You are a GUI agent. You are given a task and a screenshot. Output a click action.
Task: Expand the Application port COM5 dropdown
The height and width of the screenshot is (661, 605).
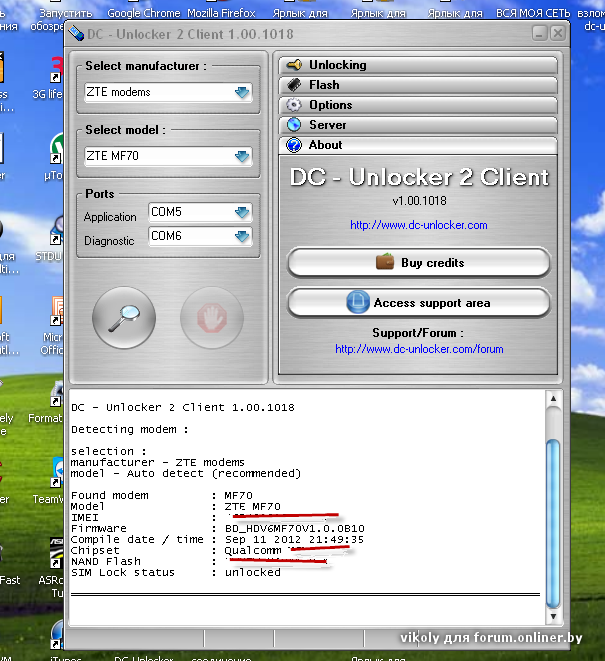pos(242,212)
